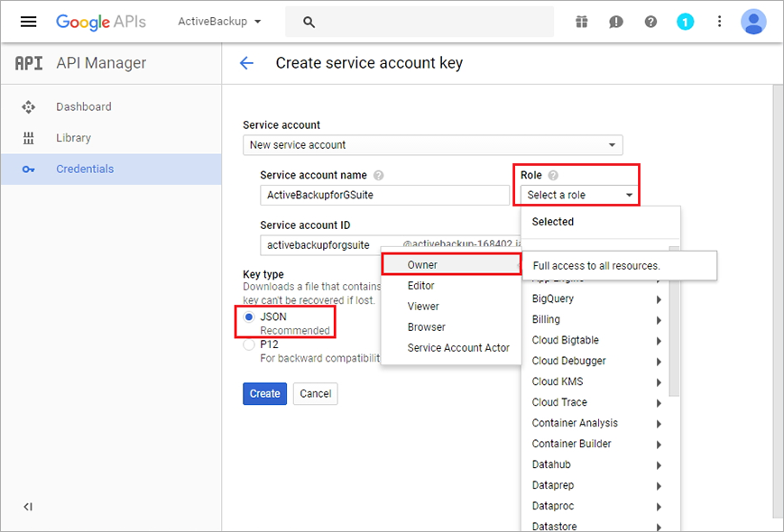Choose the Editor role
784x532 pixels.
[451, 286]
